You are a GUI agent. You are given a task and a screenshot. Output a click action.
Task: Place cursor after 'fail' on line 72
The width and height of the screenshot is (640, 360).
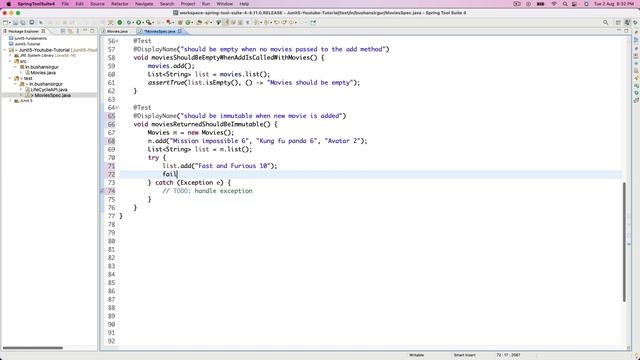click(177, 174)
